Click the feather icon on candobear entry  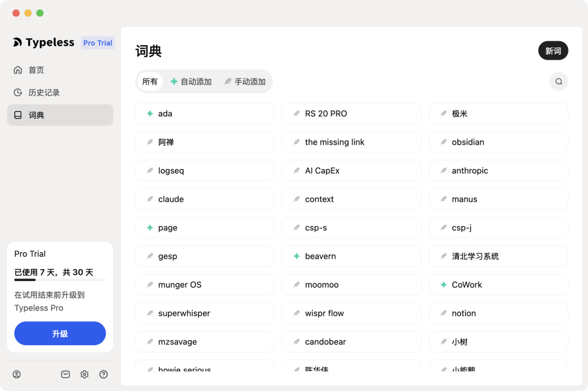pos(297,342)
